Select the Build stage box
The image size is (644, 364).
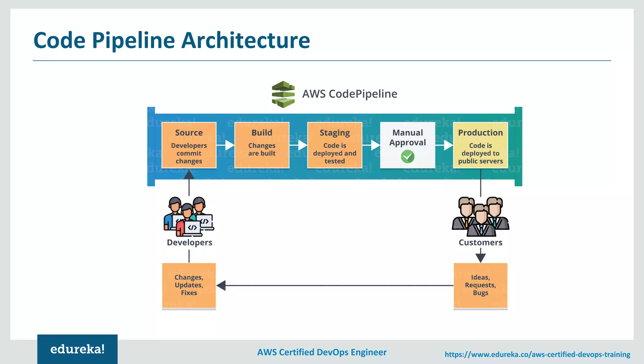262,145
